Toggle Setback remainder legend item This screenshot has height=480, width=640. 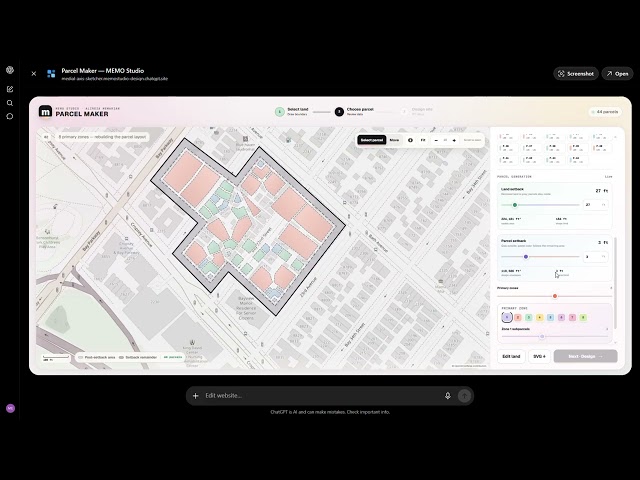click(x=138, y=357)
